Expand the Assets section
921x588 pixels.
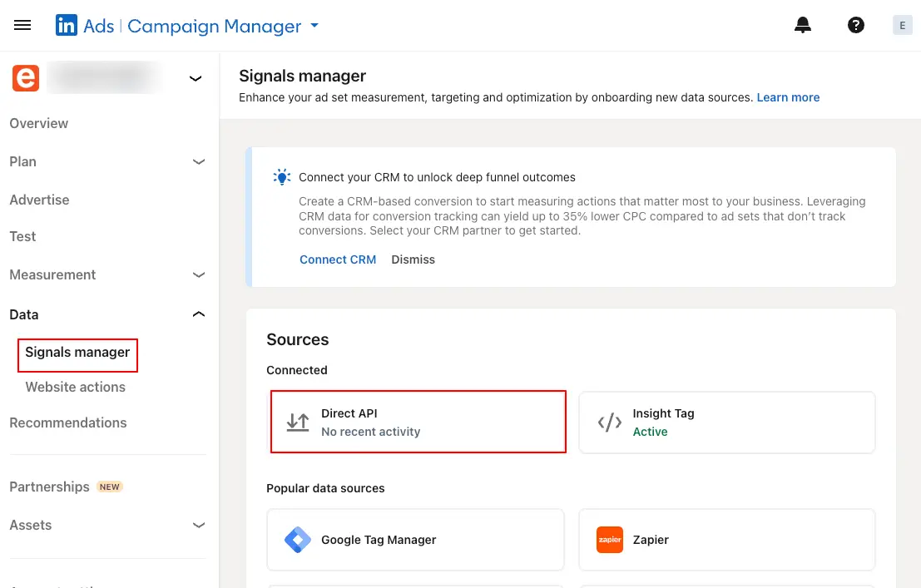tap(198, 525)
